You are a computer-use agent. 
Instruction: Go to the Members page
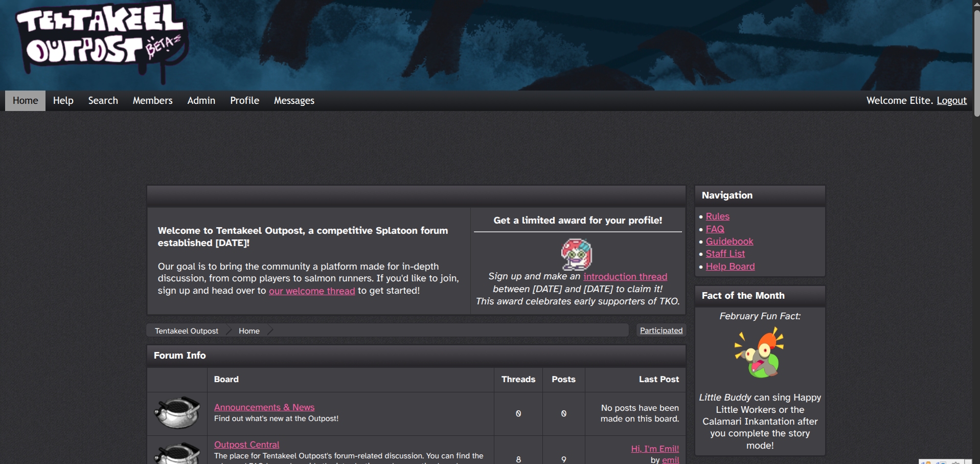pos(152,101)
